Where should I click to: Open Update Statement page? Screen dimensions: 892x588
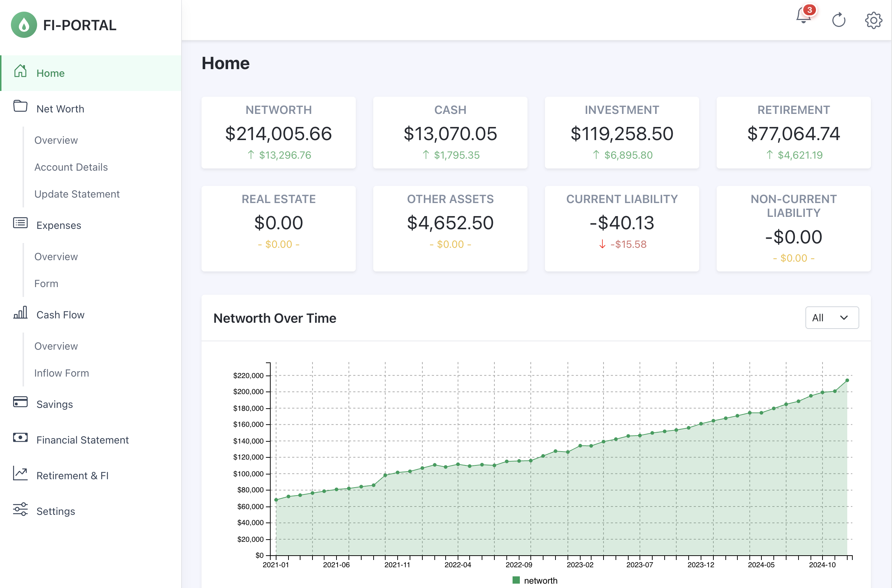click(x=77, y=194)
